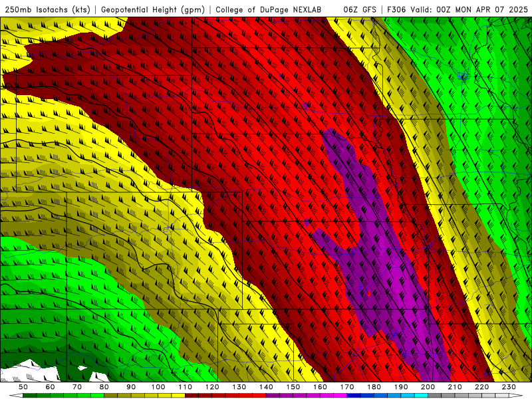Click the '130' value on the legend scale
Viewport: 532px width, 399px height.
coord(239,387)
